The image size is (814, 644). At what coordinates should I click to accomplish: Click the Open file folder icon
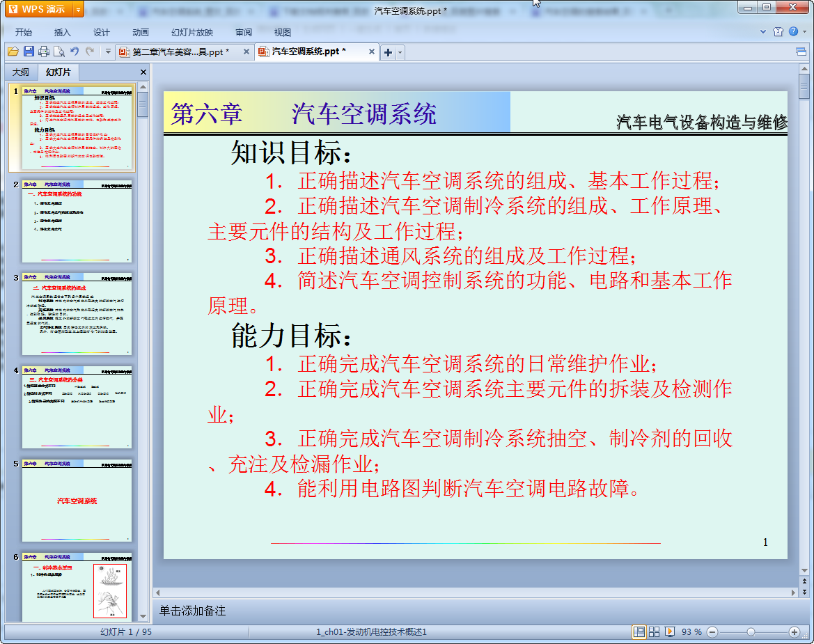(13, 52)
